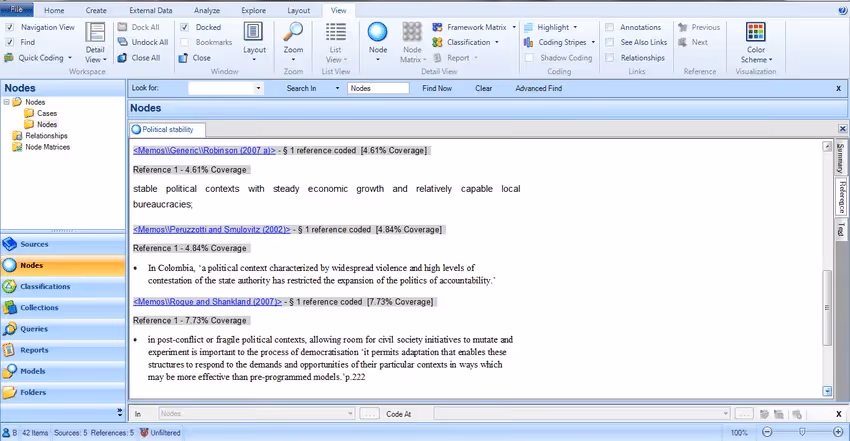This screenshot has width=850, height=441.
Task: Open the Search In dropdown arrow
Action: [x=337, y=88]
